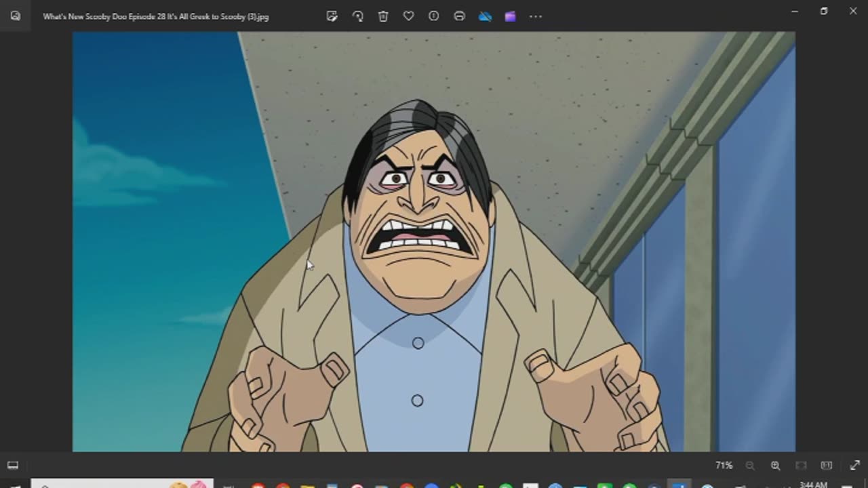Close the Photos window
868x488 pixels.
(853, 12)
